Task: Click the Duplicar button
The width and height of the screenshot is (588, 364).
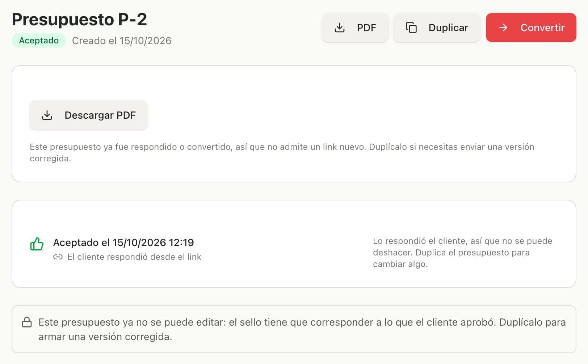Action: tap(437, 27)
